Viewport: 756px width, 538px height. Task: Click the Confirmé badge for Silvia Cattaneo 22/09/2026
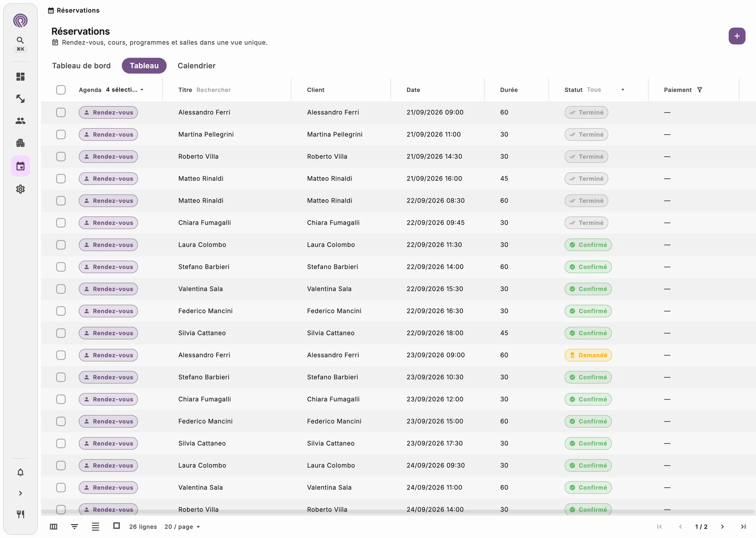click(x=588, y=333)
